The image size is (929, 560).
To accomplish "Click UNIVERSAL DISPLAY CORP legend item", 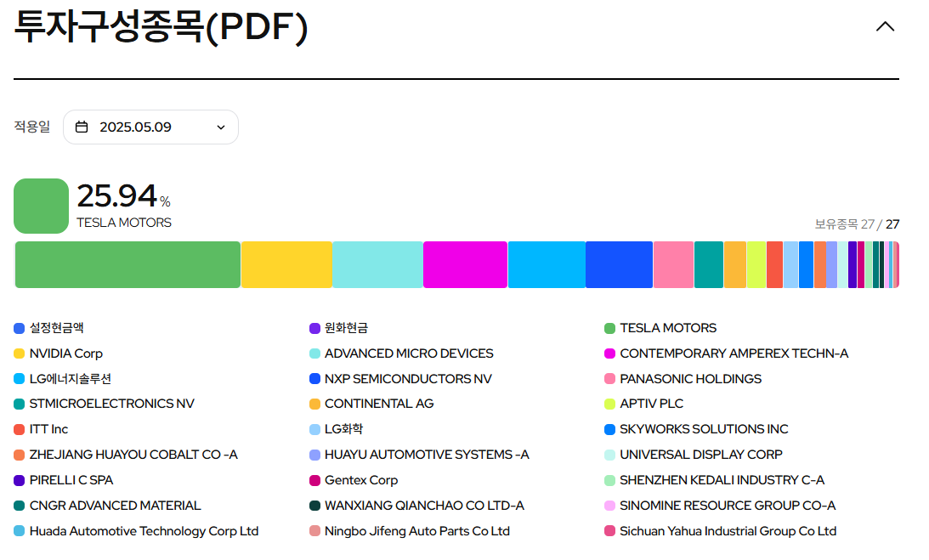I will click(694, 455).
